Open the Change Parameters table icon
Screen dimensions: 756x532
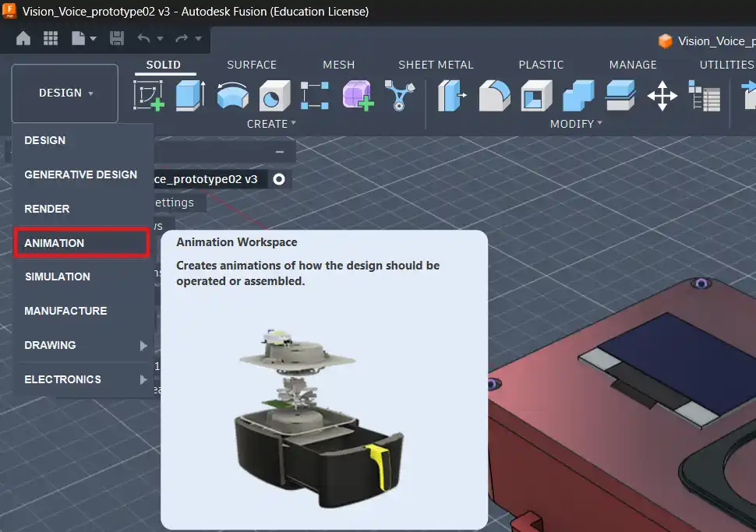[x=705, y=95]
